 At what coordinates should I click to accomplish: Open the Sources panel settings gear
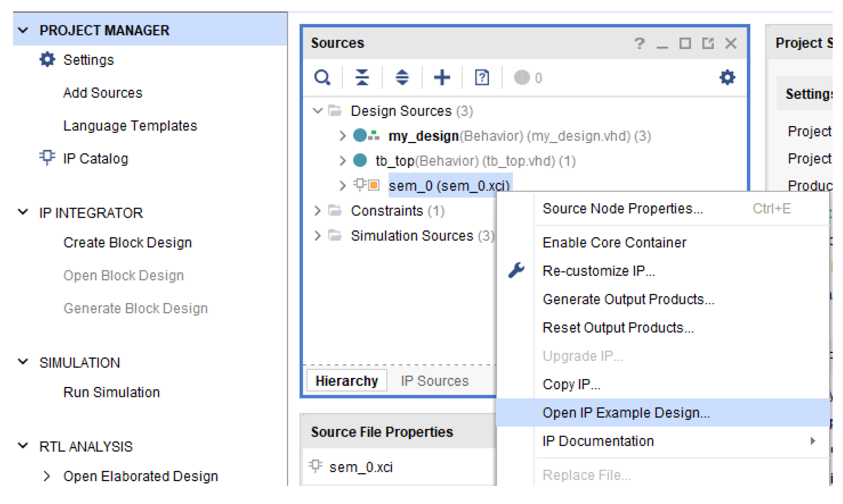[x=727, y=77]
